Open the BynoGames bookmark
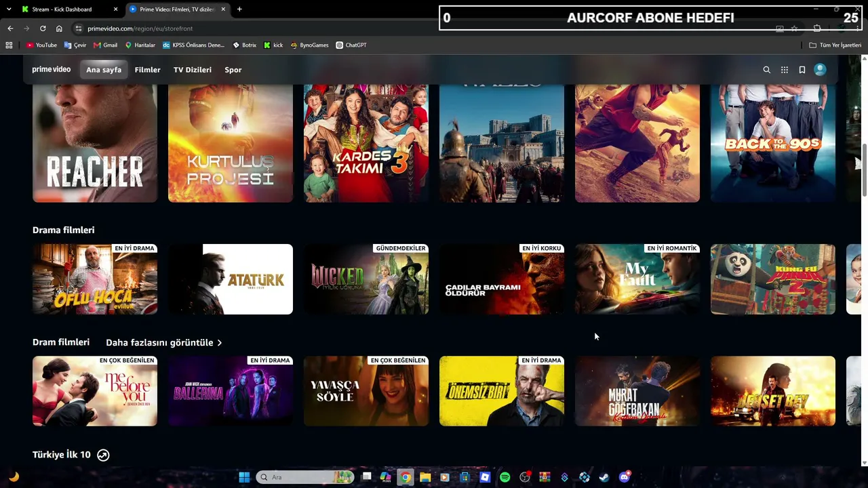Viewport: 868px width, 488px height. tap(309, 45)
